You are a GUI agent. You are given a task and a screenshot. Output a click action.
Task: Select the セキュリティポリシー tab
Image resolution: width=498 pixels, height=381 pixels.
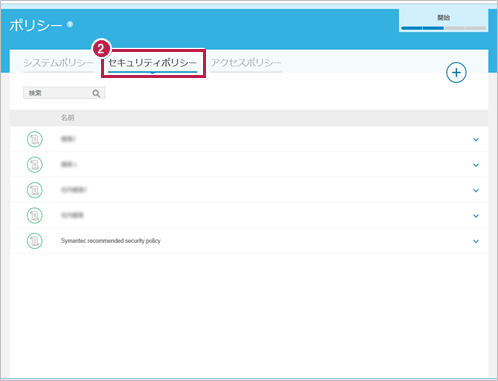[x=153, y=63]
